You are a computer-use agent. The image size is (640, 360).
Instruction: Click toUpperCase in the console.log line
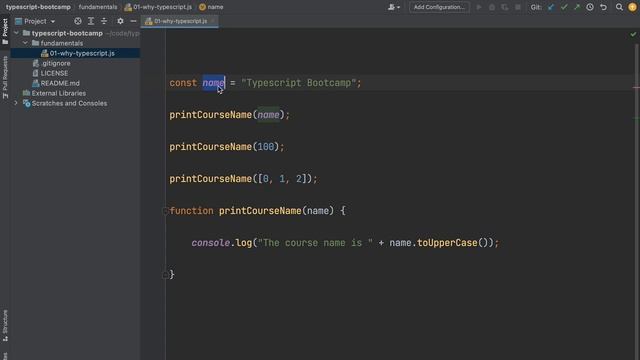447,243
